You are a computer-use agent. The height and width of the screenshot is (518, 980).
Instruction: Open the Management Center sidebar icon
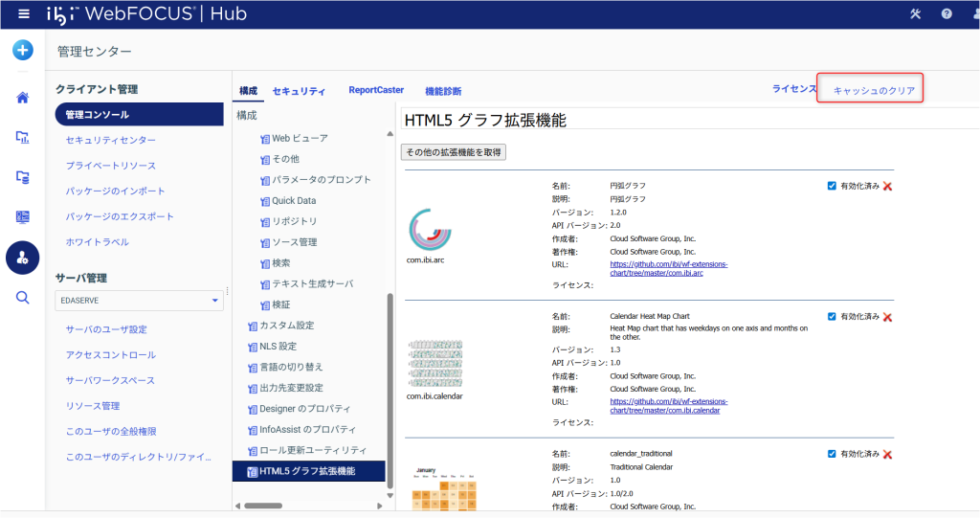coord(22,257)
